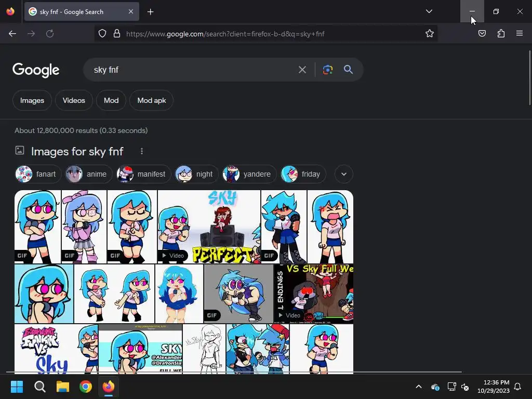This screenshot has height=399, width=532.
Task: Open the OneDrive cloud tray icon
Action: coord(435,387)
